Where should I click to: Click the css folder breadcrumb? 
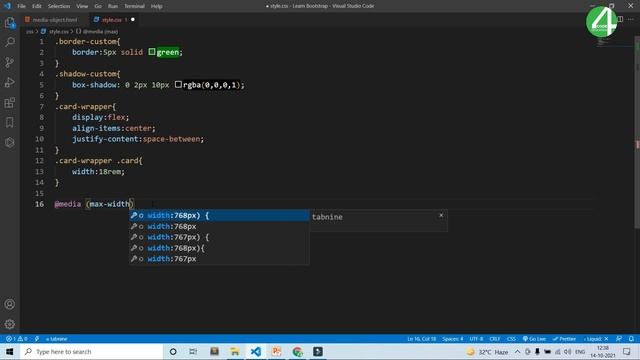point(29,31)
